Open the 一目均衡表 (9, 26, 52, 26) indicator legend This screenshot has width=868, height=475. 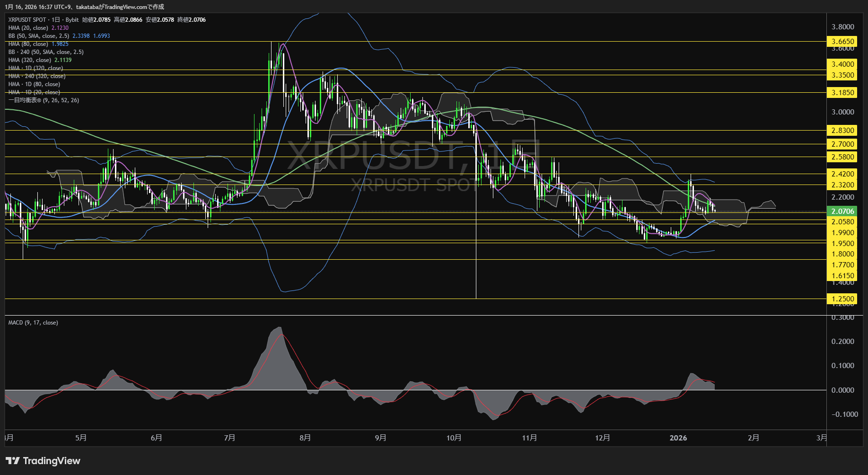[44, 100]
